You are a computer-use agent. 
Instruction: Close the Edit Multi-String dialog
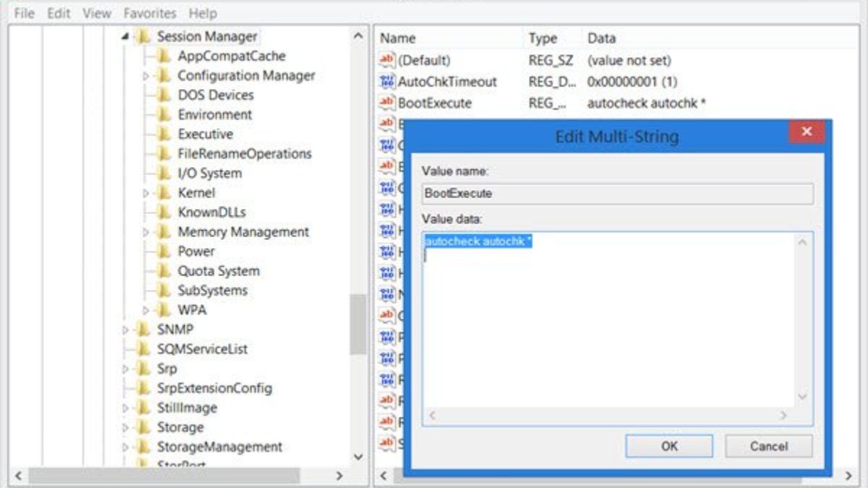[x=807, y=132]
